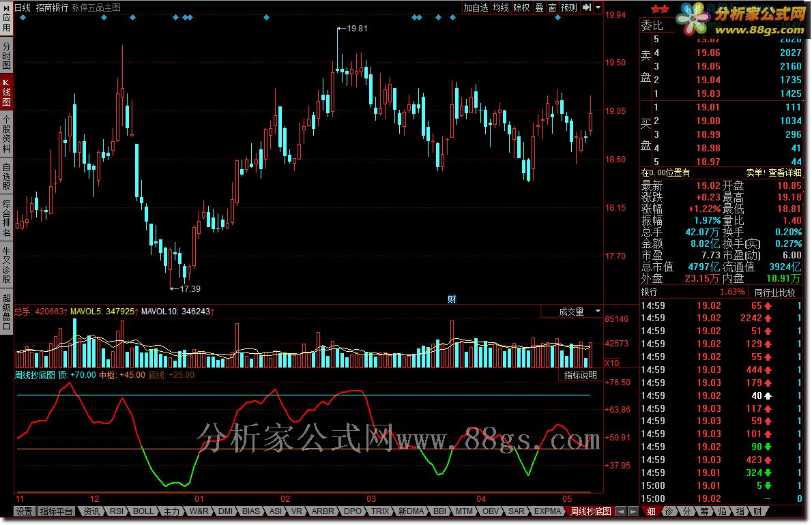Select the EXPMA indicator tab

pos(547,511)
